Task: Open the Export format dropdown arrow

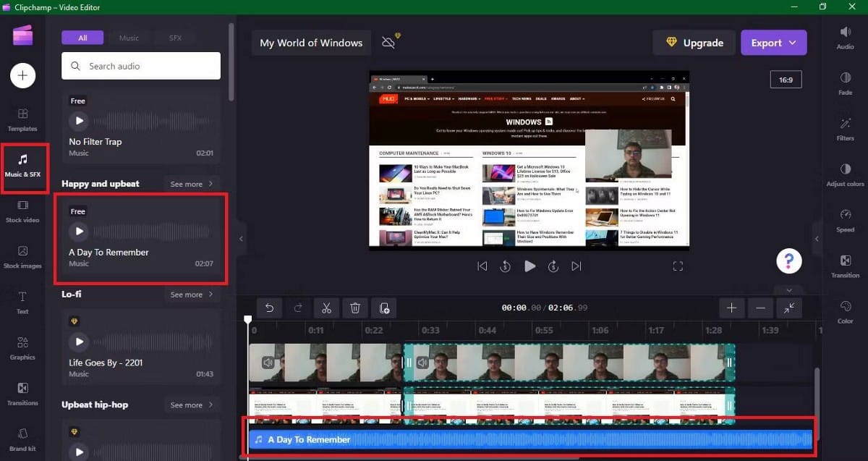Action: [793, 43]
